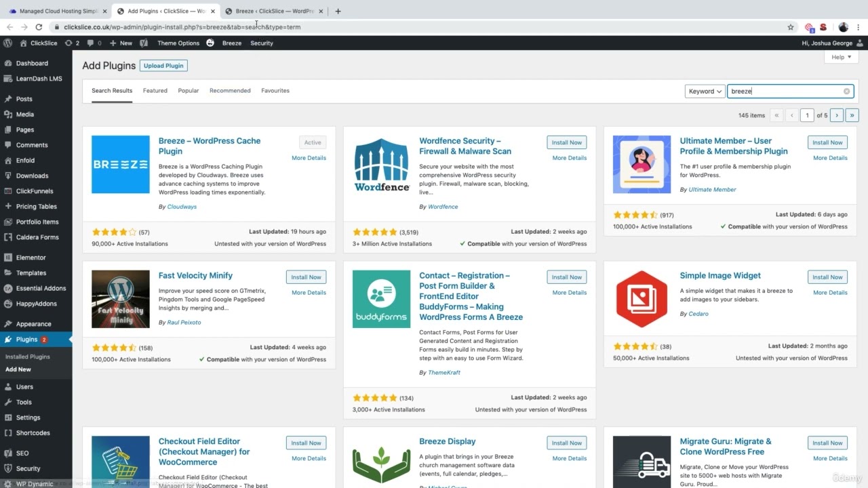Screen dimensions: 868x488
Task: Open Downloads in sidebar
Action: 32,176
